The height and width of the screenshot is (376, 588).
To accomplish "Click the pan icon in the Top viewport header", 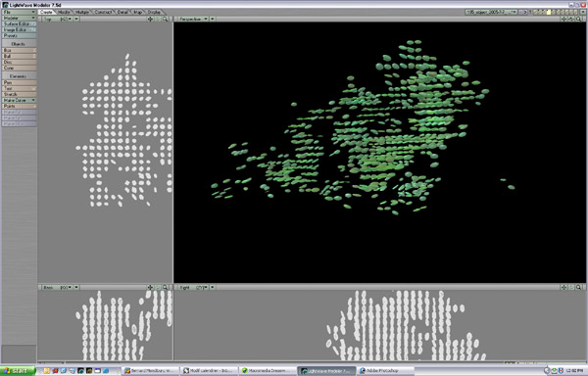I will (150, 19).
